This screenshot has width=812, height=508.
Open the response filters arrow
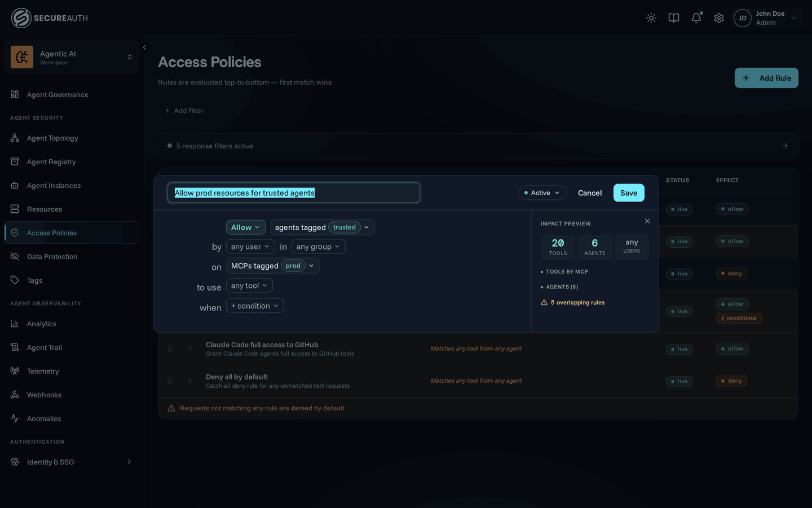pos(785,146)
